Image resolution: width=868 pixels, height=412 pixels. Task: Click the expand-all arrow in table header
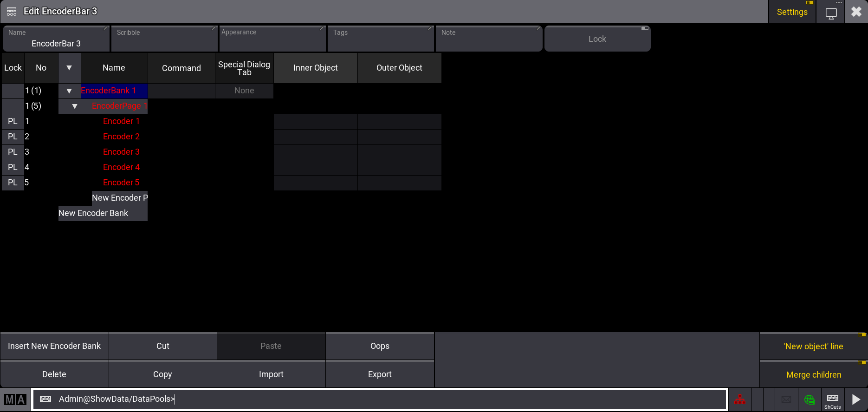pyautogui.click(x=69, y=68)
